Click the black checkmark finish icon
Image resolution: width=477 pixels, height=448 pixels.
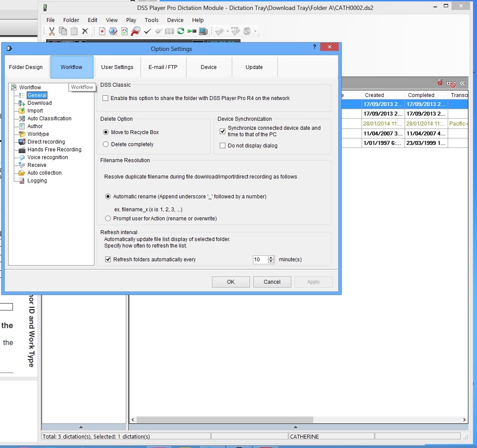[x=147, y=31]
